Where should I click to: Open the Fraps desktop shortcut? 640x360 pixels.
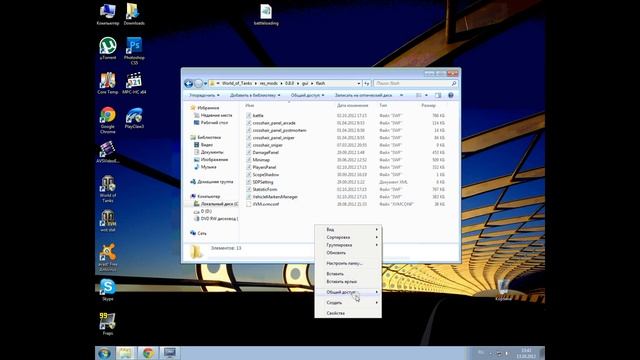(108, 324)
